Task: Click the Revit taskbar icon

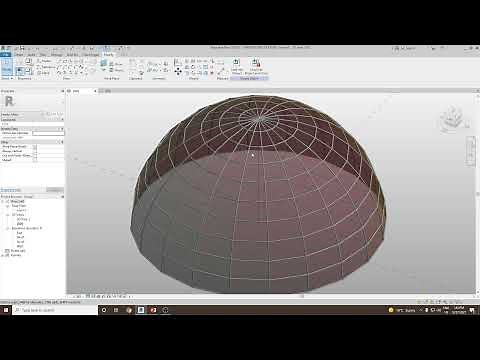Action: tap(141, 310)
